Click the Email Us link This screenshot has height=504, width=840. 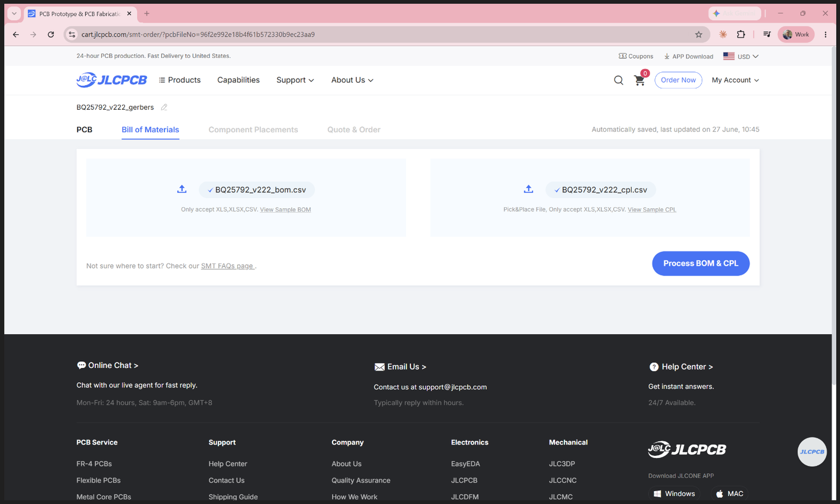point(400,367)
